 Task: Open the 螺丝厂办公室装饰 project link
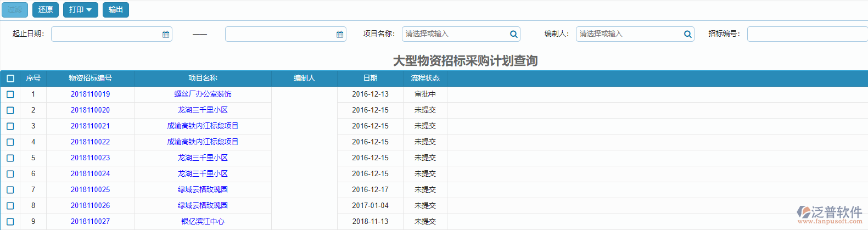[203, 94]
